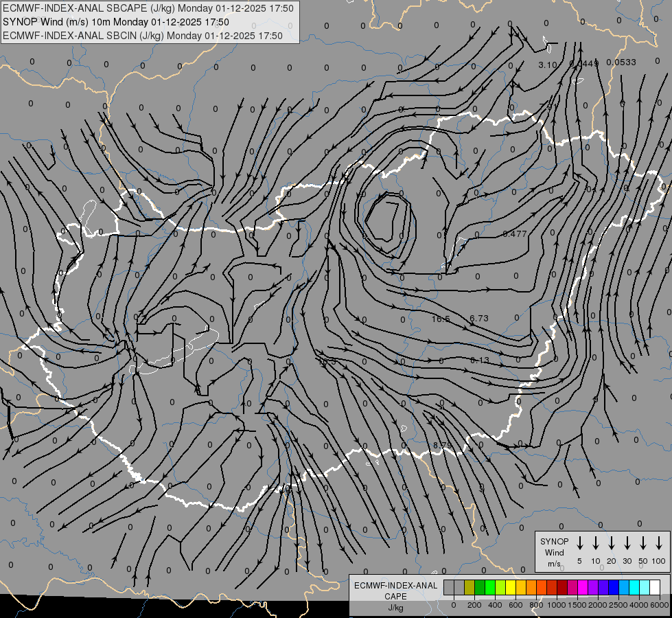The image size is (672, 618).
Task: Click the 1000 tick on CAPE scale
Action: (557, 605)
